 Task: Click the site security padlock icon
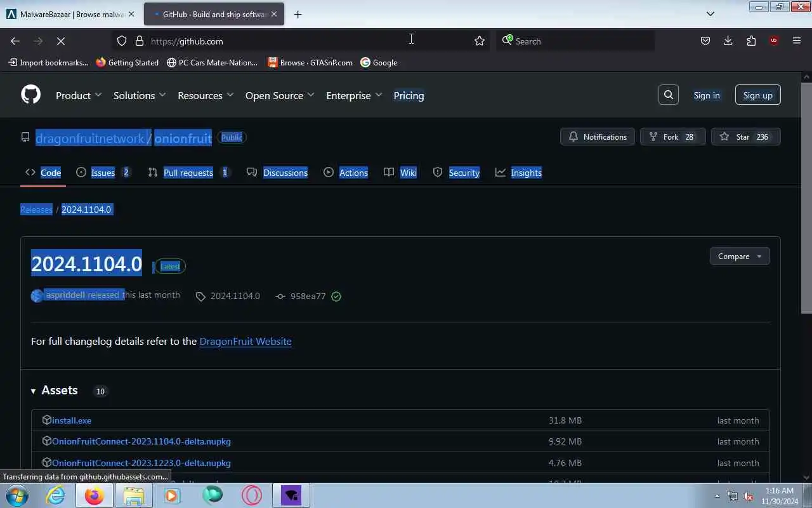[140, 41]
